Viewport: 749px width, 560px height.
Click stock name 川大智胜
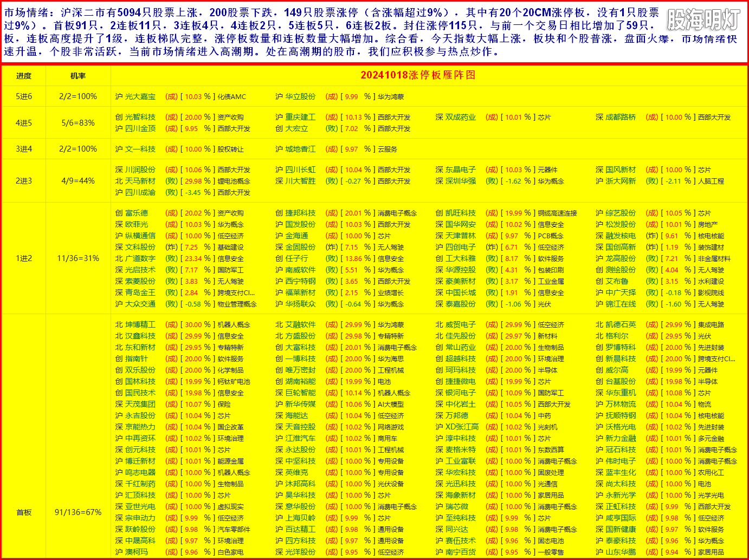pos(300,181)
